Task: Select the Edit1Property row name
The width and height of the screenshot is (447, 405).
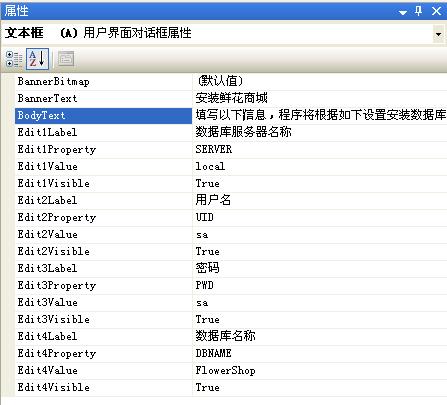Action: tap(103, 149)
